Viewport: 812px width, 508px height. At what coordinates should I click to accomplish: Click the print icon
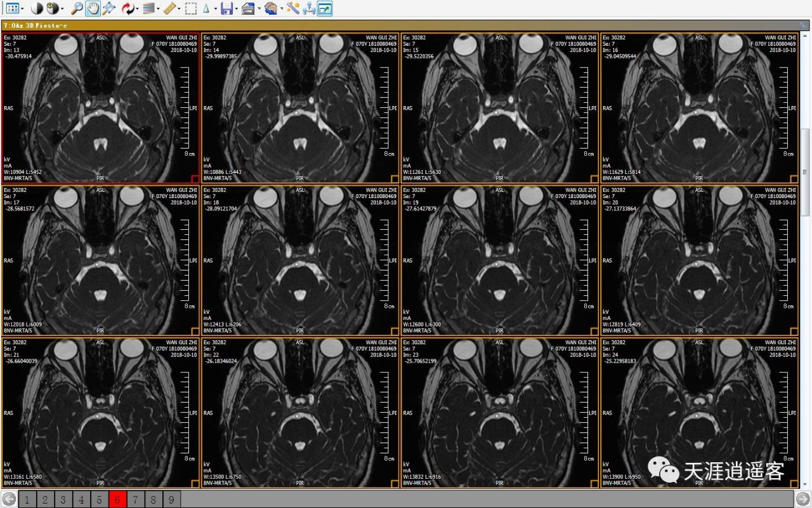pos(248,8)
